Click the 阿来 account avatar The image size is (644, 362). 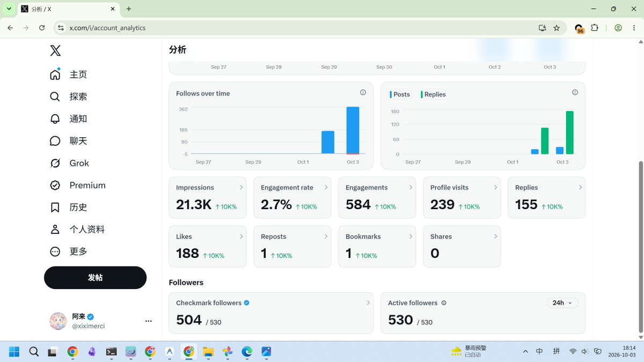pyautogui.click(x=58, y=321)
